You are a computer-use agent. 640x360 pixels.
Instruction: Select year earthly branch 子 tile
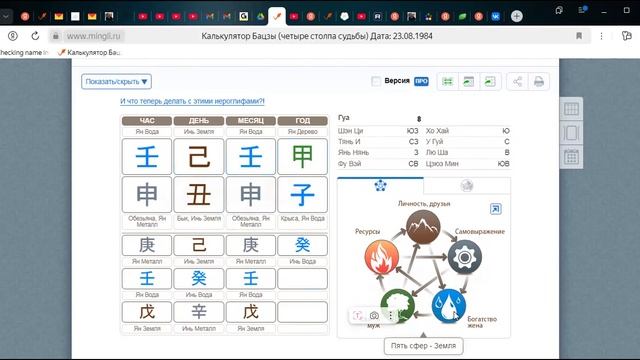pos(302,194)
